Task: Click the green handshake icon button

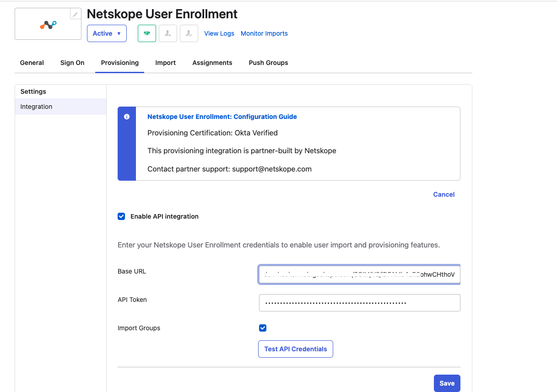Action: coord(147,33)
